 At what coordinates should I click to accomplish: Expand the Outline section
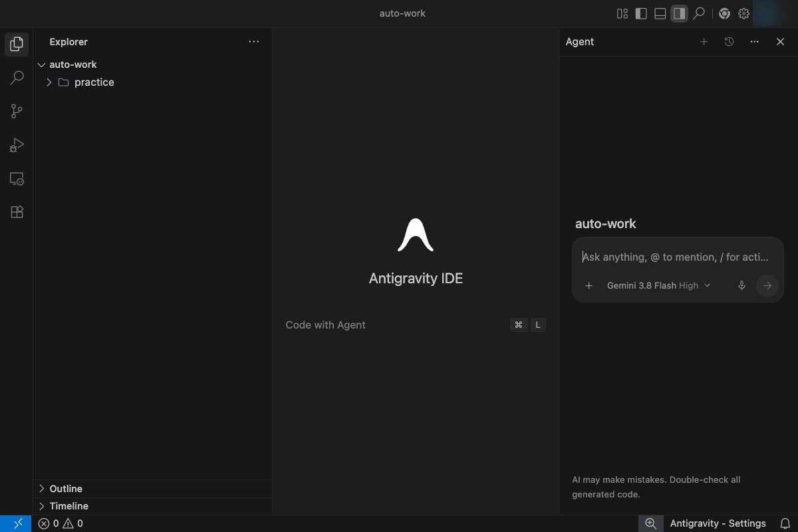[x=153, y=489]
